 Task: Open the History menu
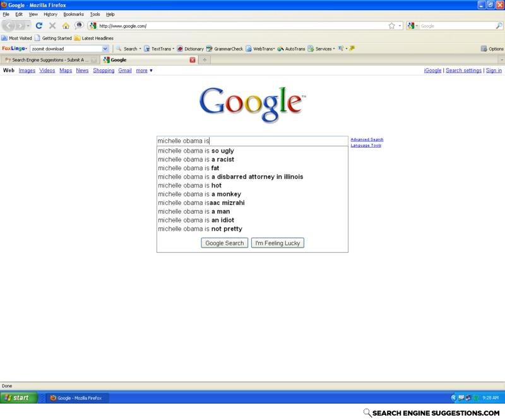tap(50, 14)
